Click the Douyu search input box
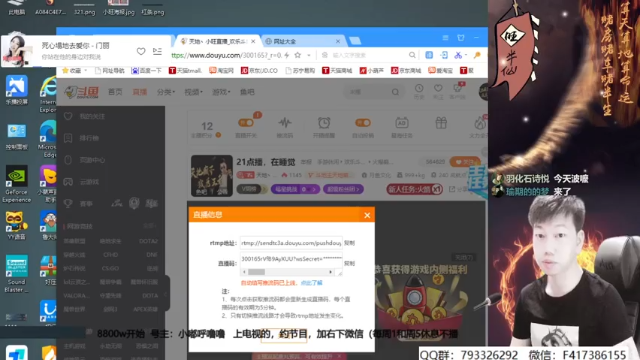 pyautogui.click(x=369, y=92)
